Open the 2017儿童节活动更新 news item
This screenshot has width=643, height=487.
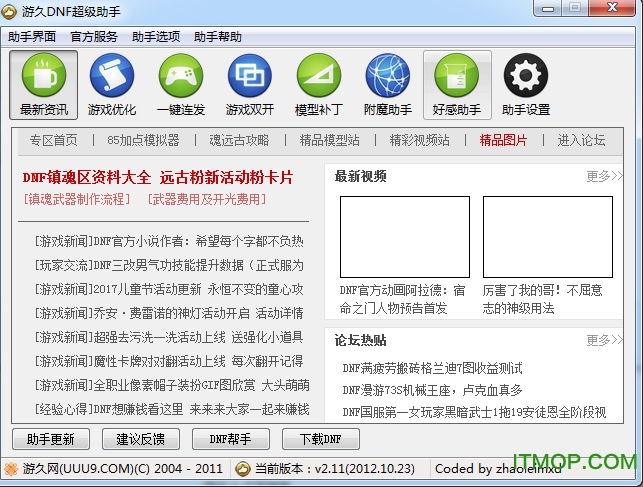[x=169, y=289]
